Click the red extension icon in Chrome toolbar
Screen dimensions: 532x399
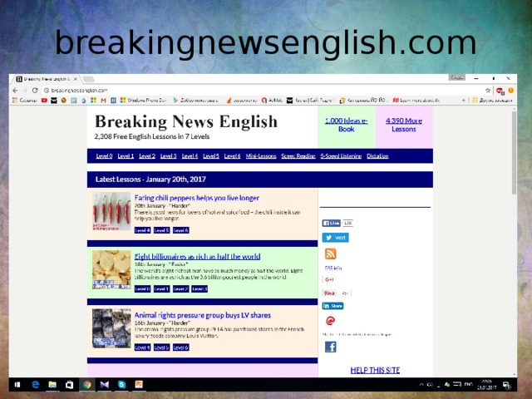point(500,91)
